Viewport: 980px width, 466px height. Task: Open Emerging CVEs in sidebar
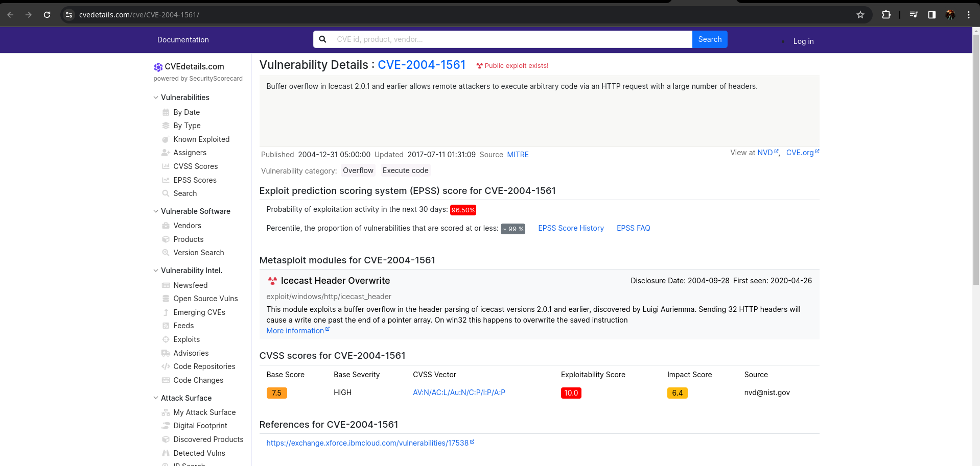coord(199,312)
